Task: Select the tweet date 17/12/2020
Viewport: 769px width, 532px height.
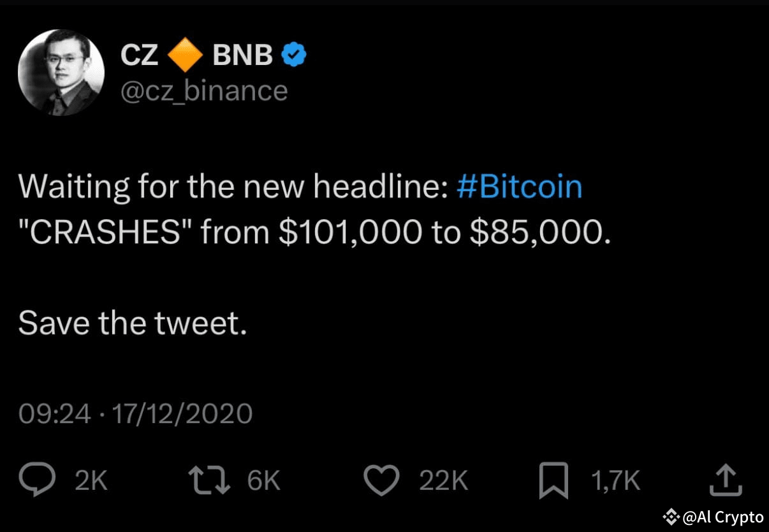Action: point(182,413)
